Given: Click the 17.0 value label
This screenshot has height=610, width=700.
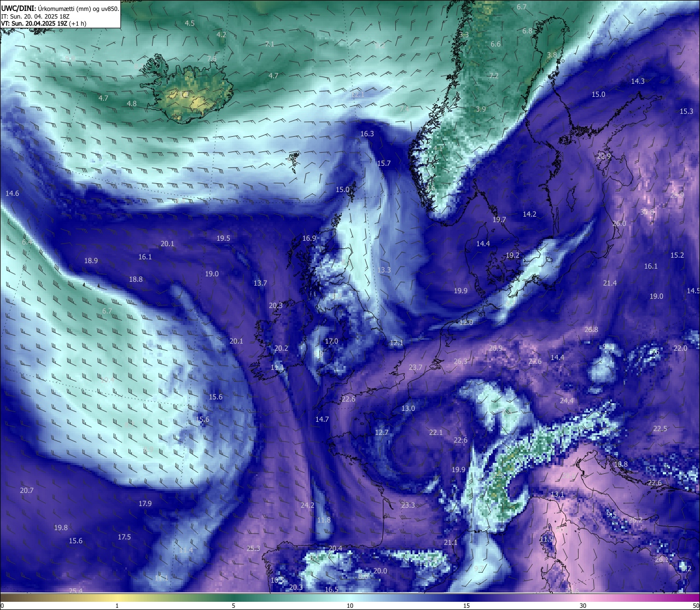Looking at the screenshot, I should (331, 341).
